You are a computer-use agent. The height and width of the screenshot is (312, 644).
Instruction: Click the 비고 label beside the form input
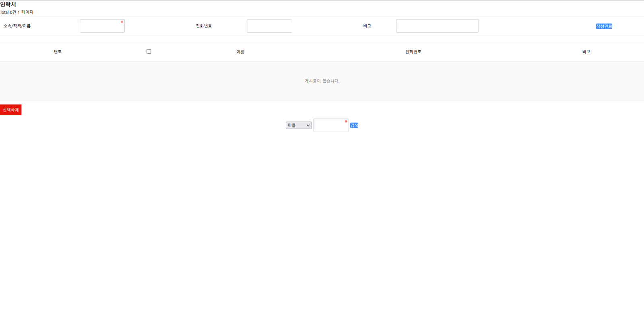(x=367, y=26)
